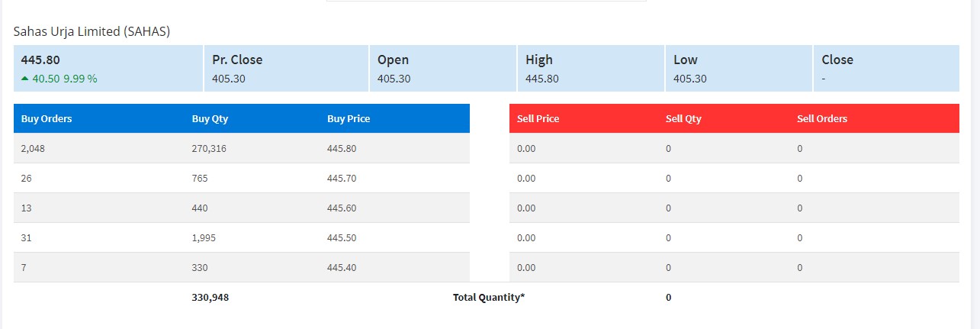The width and height of the screenshot is (980, 329).
Task: Click the Sell Price column header
Action: click(538, 119)
